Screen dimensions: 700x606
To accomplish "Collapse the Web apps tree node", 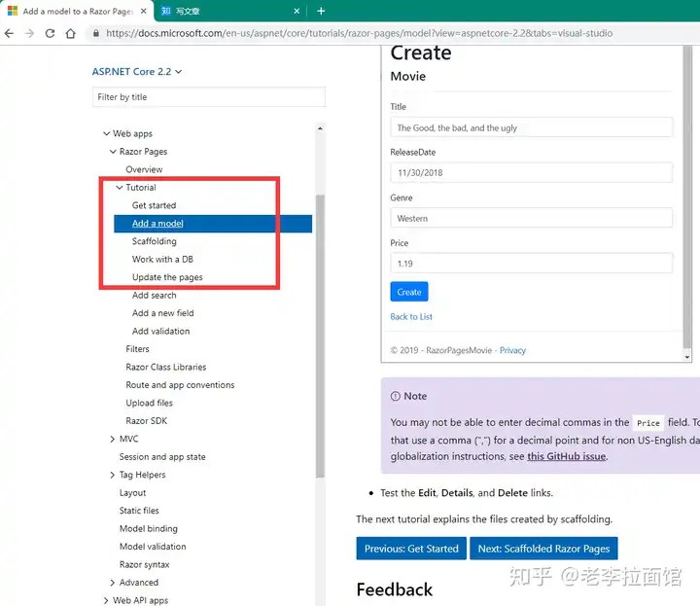I will (x=106, y=133).
